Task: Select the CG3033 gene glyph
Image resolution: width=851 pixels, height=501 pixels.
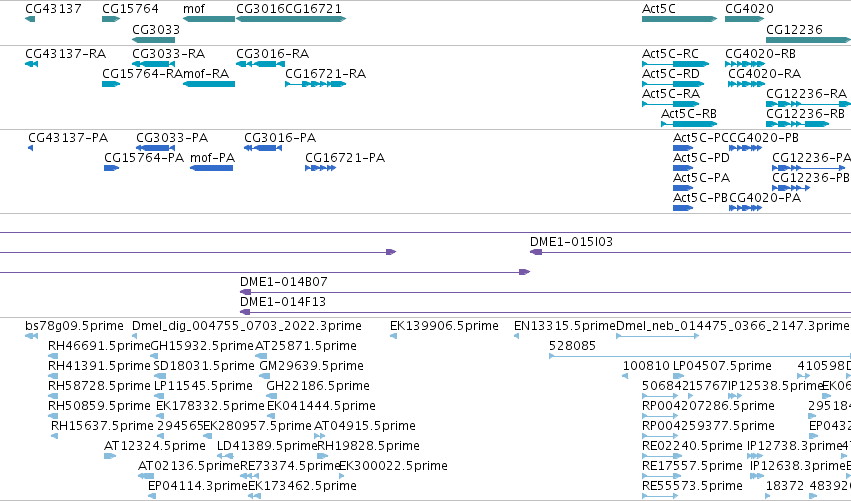Action: coord(154,40)
